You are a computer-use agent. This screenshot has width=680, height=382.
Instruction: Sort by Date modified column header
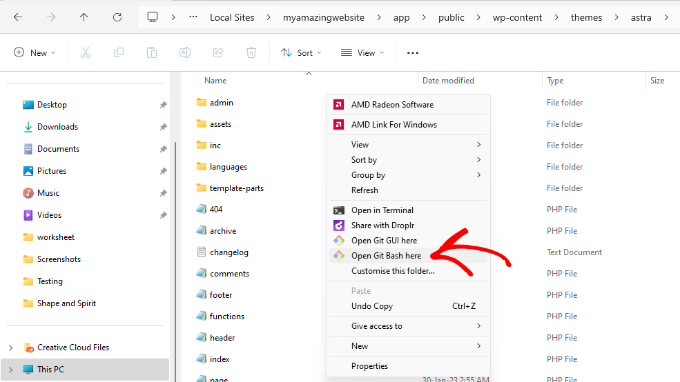(x=448, y=81)
